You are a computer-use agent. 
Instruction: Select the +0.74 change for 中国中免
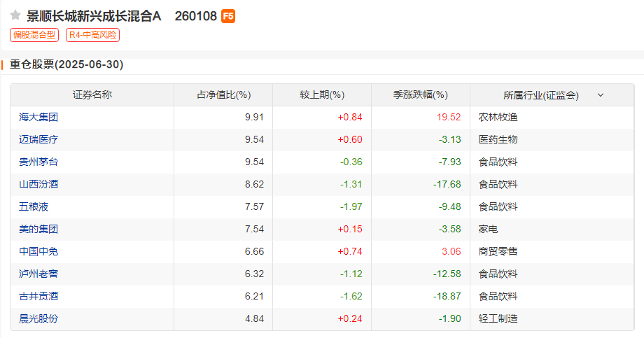pyautogui.click(x=350, y=251)
